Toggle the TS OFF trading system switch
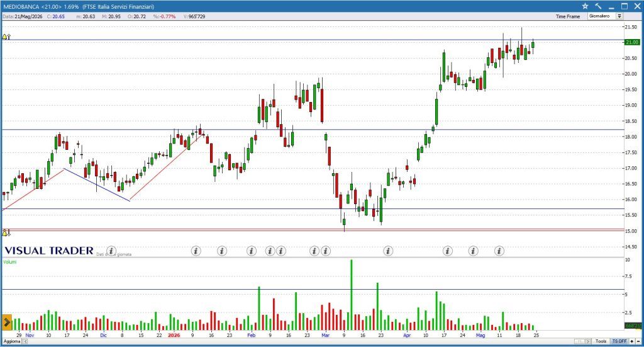Viewport: 644px width, 347px height. click(619, 341)
